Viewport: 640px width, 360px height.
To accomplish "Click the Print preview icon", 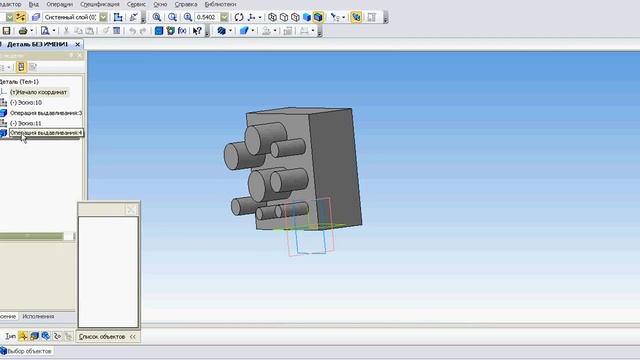I will click(45, 31).
